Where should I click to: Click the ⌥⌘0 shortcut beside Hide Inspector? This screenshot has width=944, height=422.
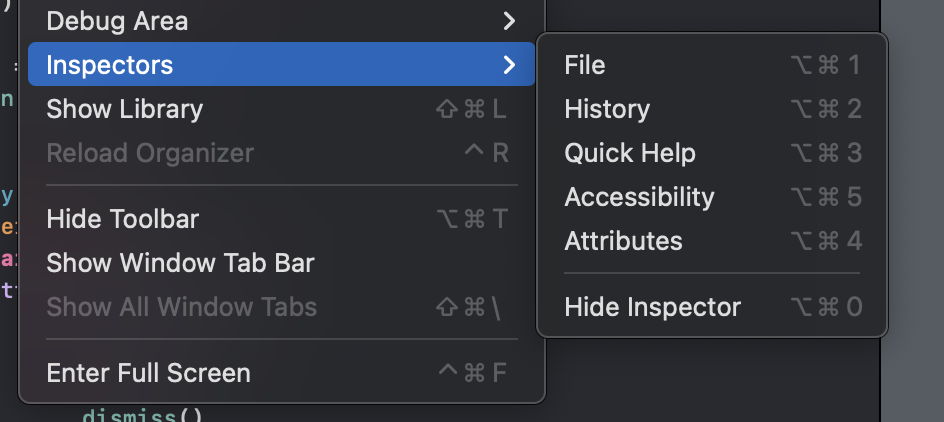click(825, 307)
